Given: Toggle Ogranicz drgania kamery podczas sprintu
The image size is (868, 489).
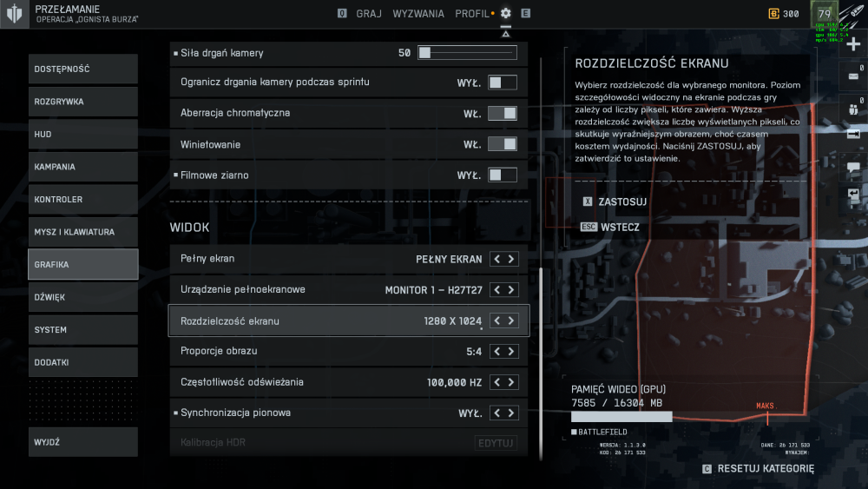Looking at the screenshot, I should coord(502,83).
